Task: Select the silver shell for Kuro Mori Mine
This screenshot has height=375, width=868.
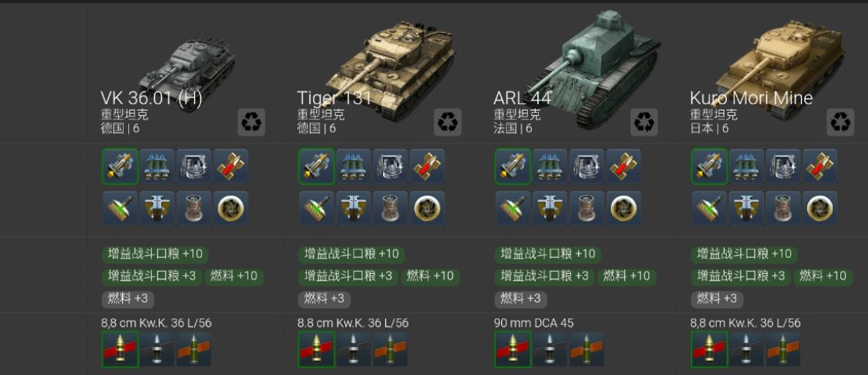Action: 746,349
